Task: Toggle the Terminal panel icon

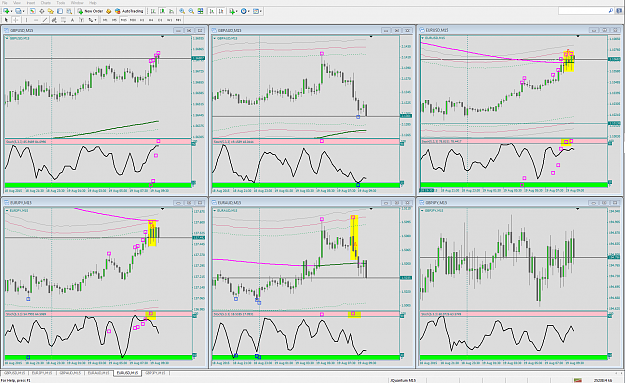Action: (x=60, y=11)
